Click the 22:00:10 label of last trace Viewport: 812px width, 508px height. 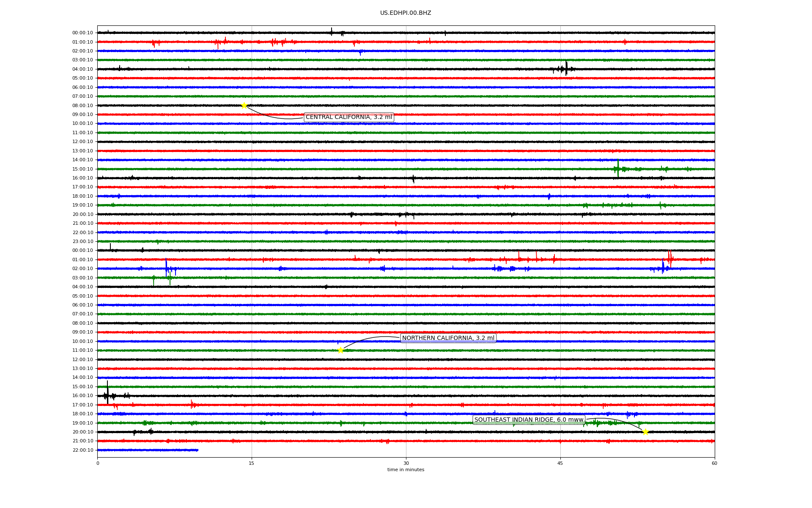click(82, 450)
